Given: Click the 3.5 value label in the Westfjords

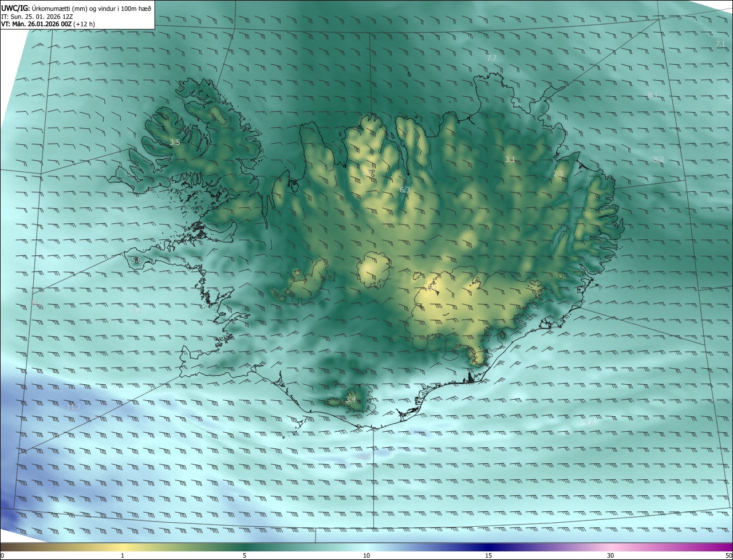Looking at the screenshot, I should coord(175,142).
